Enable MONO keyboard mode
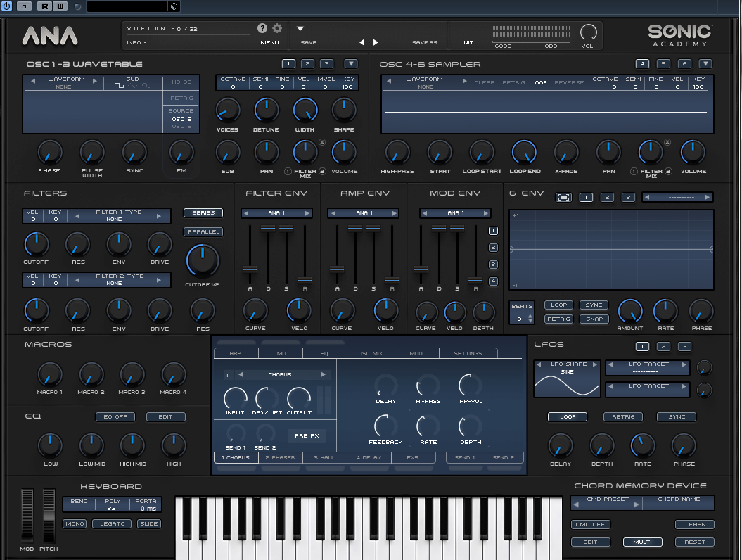Image resolution: width=742 pixels, height=560 pixels. click(75, 523)
